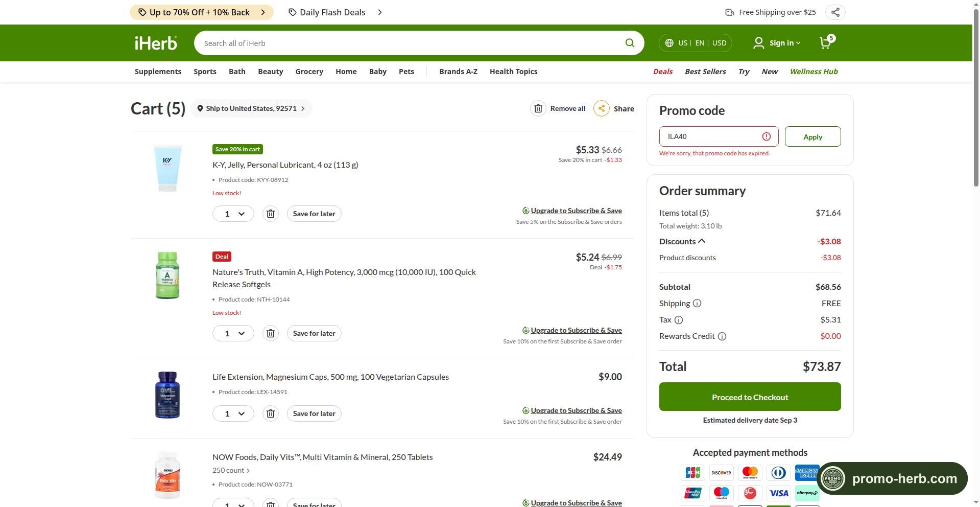
Task: Click the globe icon in region selector
Action: [x=669, y=43]
